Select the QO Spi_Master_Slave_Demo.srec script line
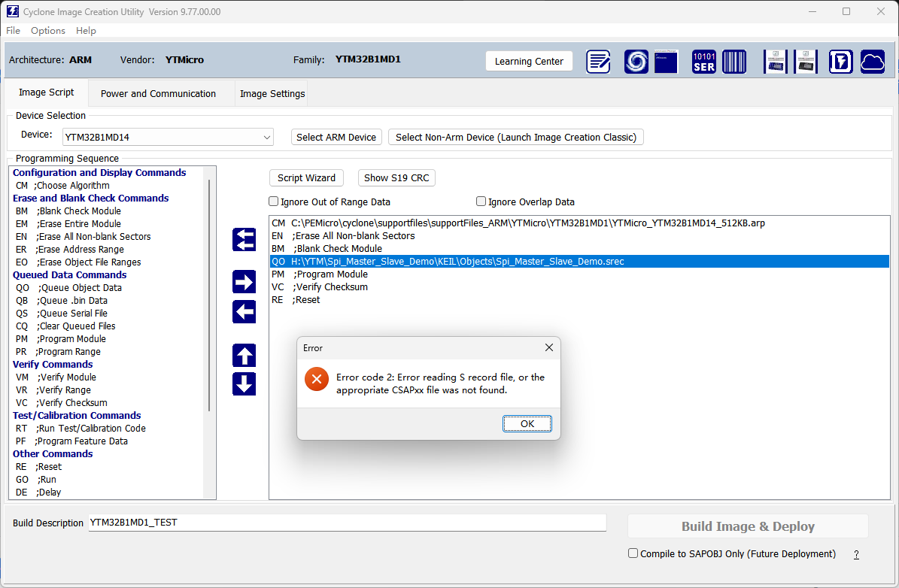Image resolution: width=899 pixels, height=588 pixels. 579,262
